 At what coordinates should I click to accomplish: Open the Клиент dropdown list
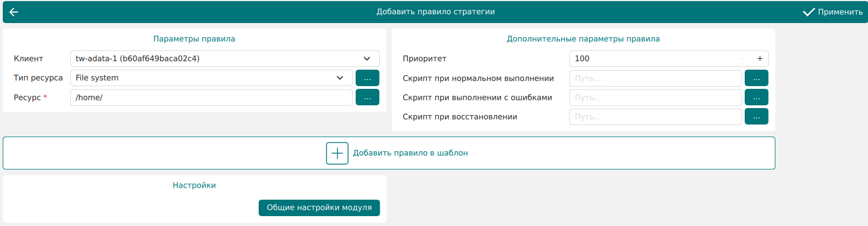[x=367, y=59]
